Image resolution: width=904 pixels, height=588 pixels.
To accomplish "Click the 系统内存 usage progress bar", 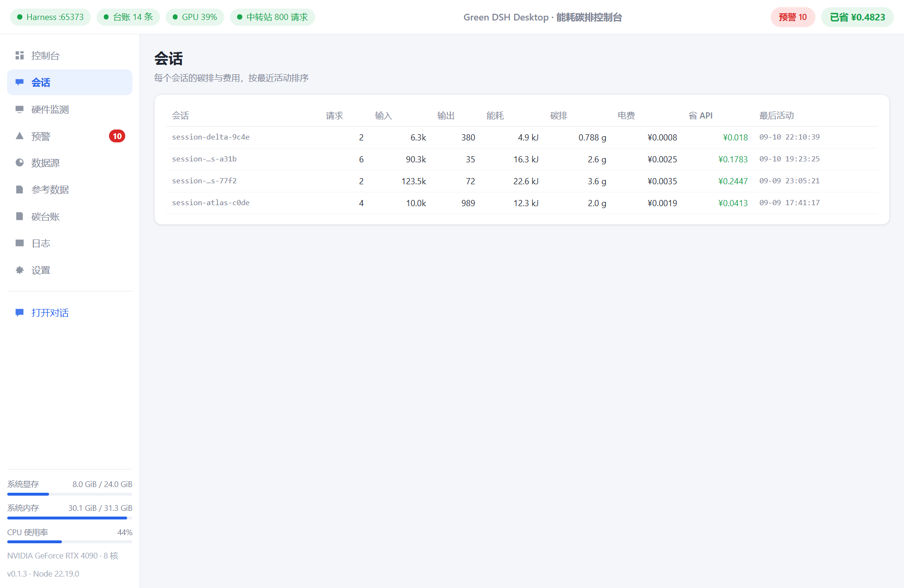I will coord(70,518).
